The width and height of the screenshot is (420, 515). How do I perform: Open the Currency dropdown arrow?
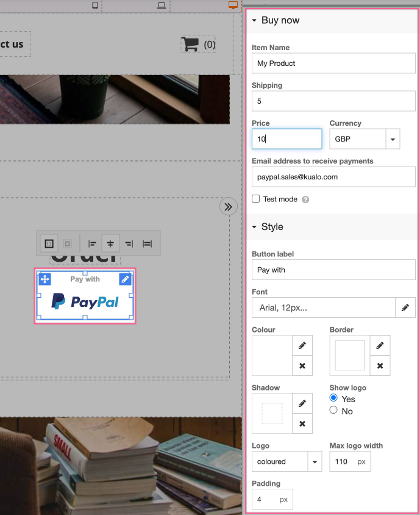(393, 139)
